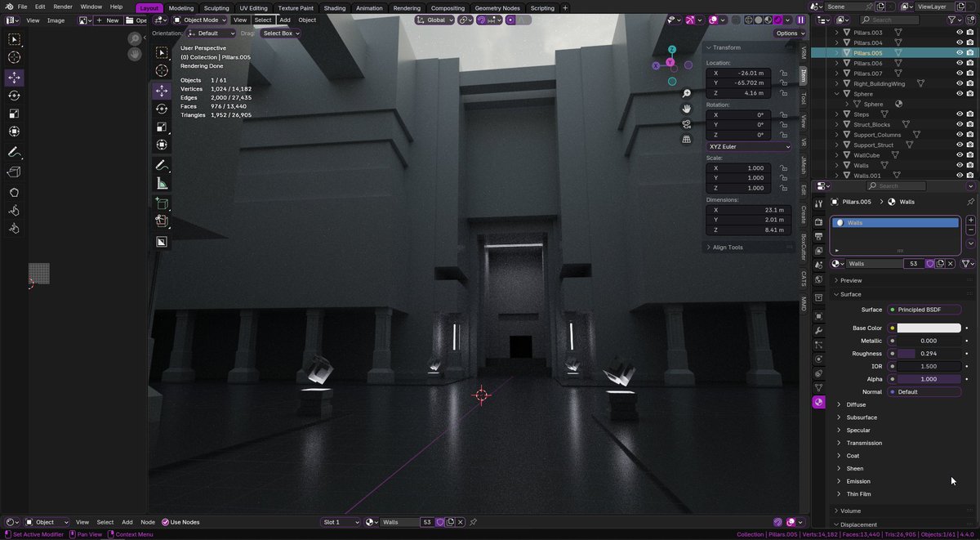Screen dimensions: 980x540
Task: Switch to the Shading workspace tab
Action: coord(335,8)
